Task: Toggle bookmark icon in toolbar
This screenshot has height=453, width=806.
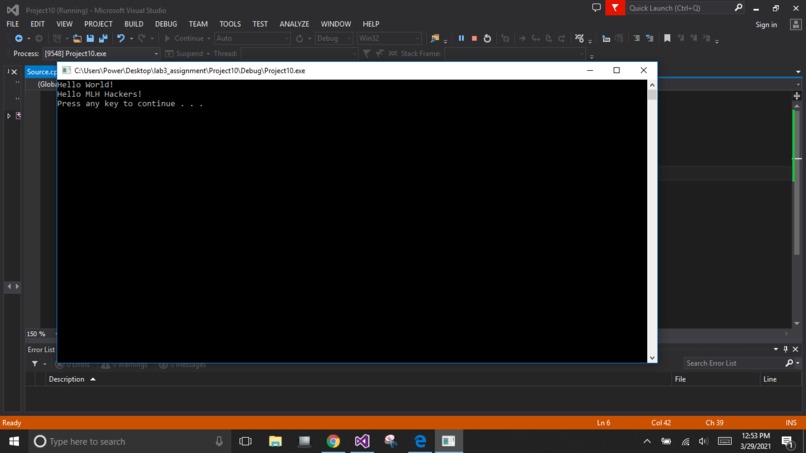Action: point(667,39)
